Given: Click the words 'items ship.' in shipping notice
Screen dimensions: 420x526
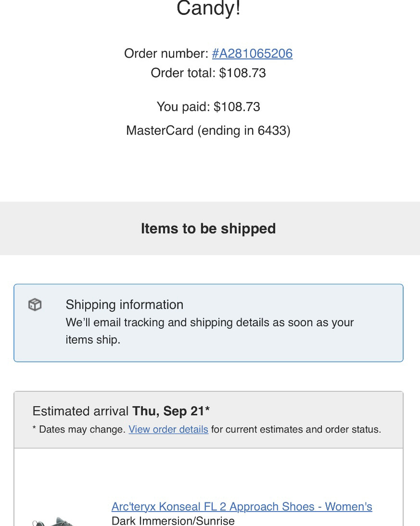Looking at the screenshot, I should 93,340.
